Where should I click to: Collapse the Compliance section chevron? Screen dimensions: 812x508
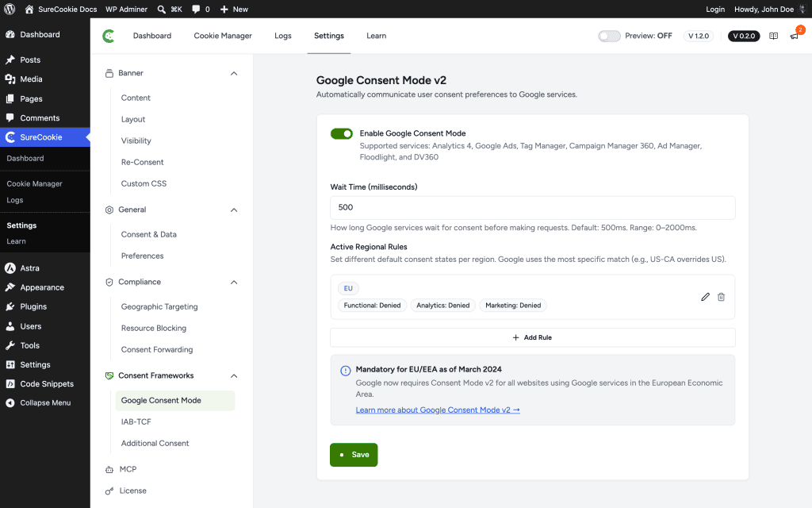pos(234,283)
